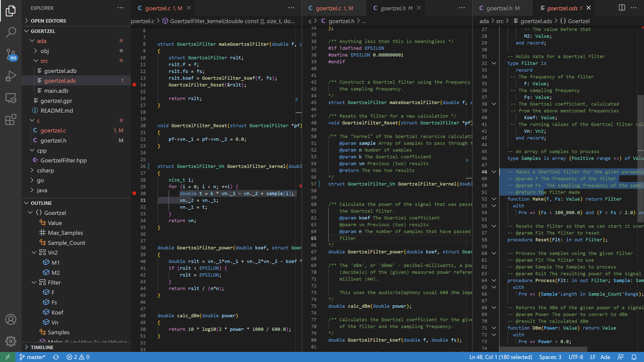This screenshot has height=362, width=644.
Task: Open the Extensions view
Action: tap(11, 120)
